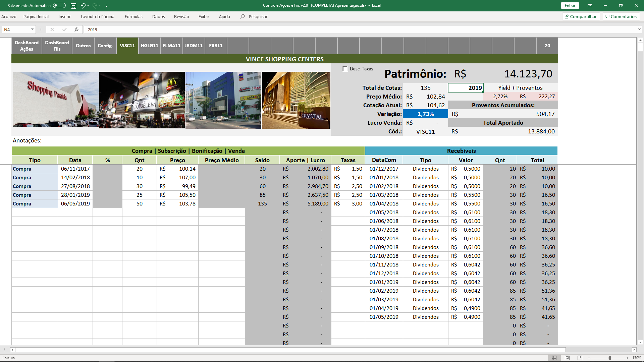
Task: Select the Patrimônio value 14.123,70
Action: 528,74
